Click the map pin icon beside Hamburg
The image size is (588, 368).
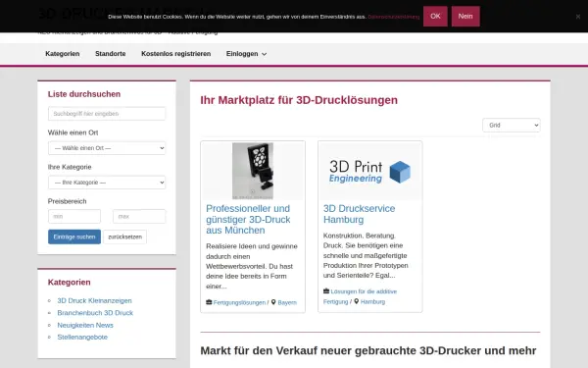click(x=357, y=301)
